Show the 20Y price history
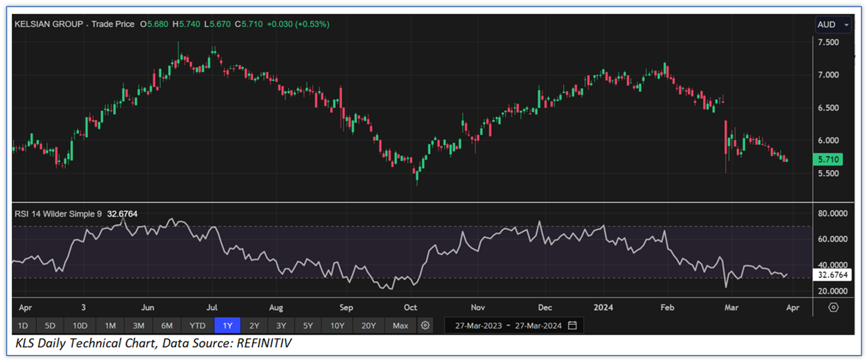 pos(368,326)
